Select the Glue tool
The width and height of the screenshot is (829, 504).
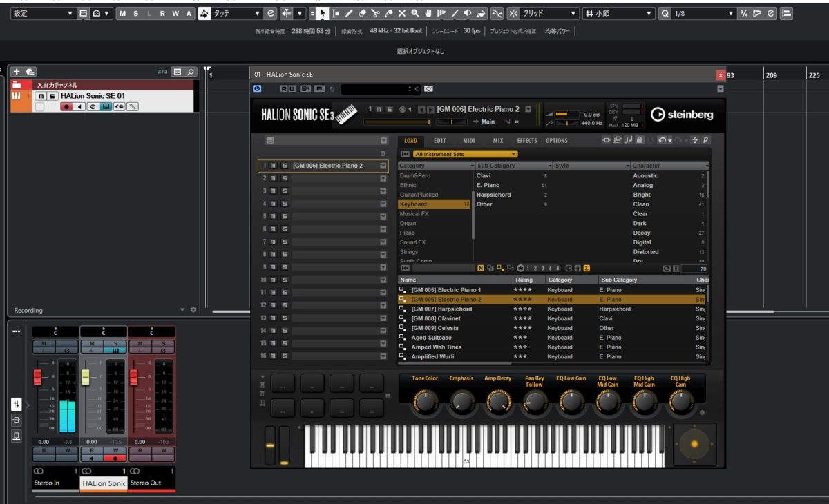pos(388,13)
